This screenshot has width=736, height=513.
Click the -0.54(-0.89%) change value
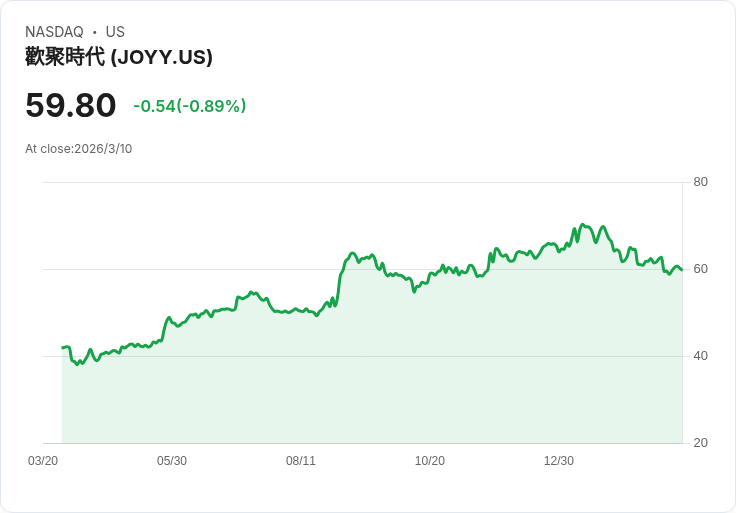(x=190, y=106)
